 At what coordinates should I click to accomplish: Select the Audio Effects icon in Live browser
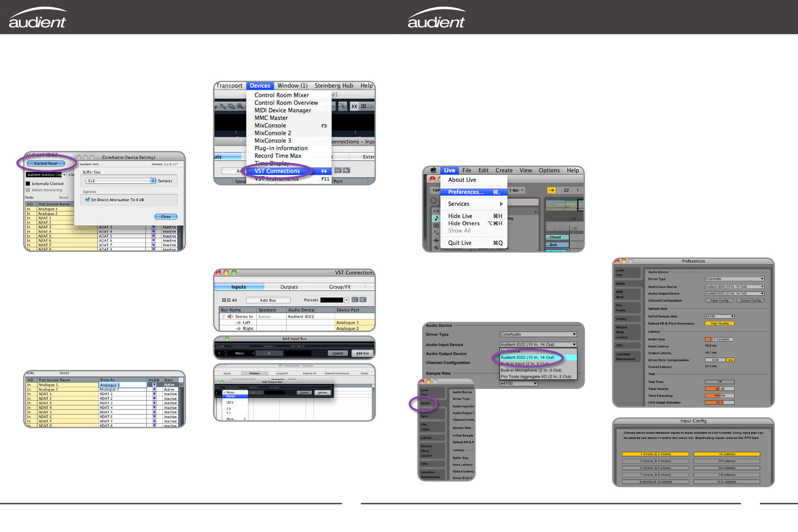(436, 240)
